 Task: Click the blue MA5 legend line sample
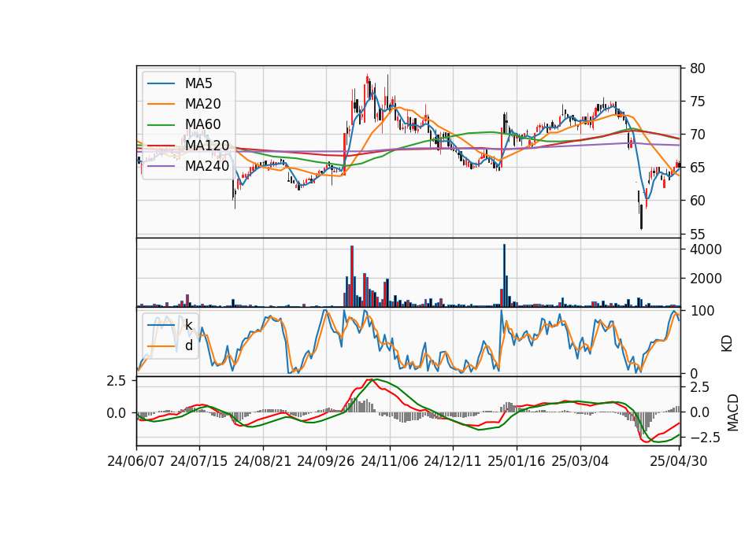(x=161, y=84)
